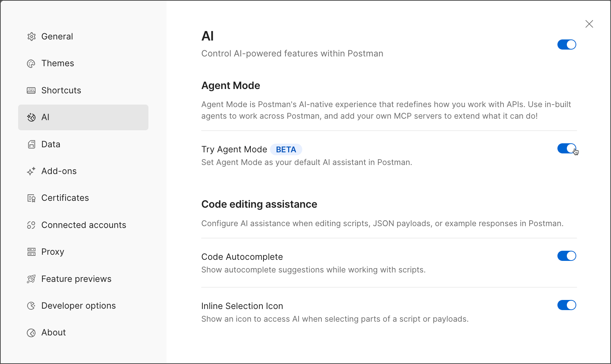This screenshot has width=611, height=364.
Task: Click the AI sparkle icon in the sidebar
Action: (x=31, y=117)
